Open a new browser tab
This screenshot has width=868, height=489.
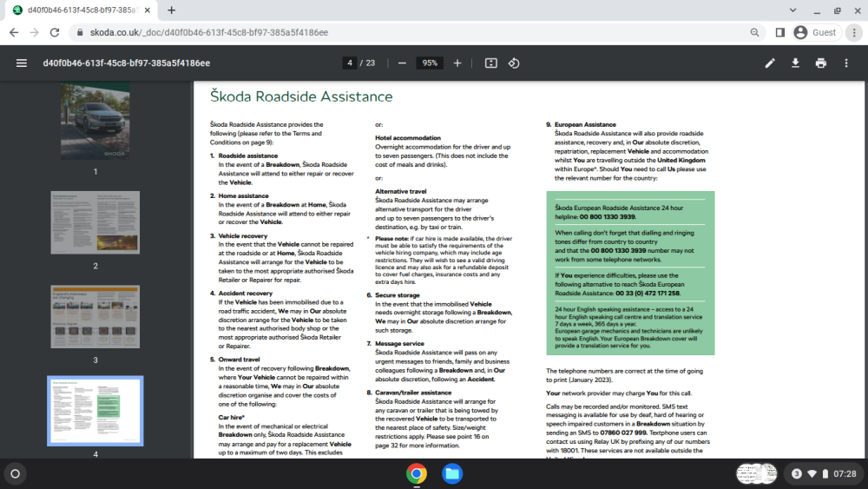point(172,10)
